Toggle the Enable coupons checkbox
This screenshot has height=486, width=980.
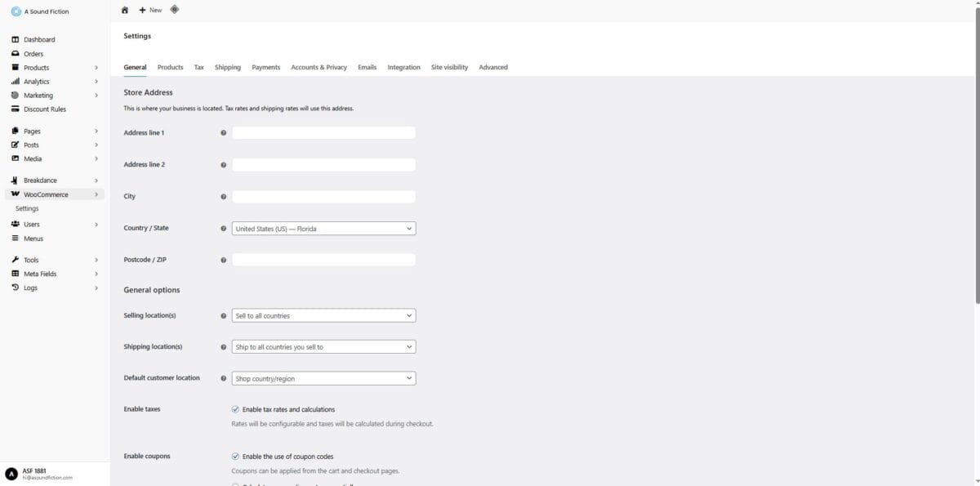pos(234,456)
